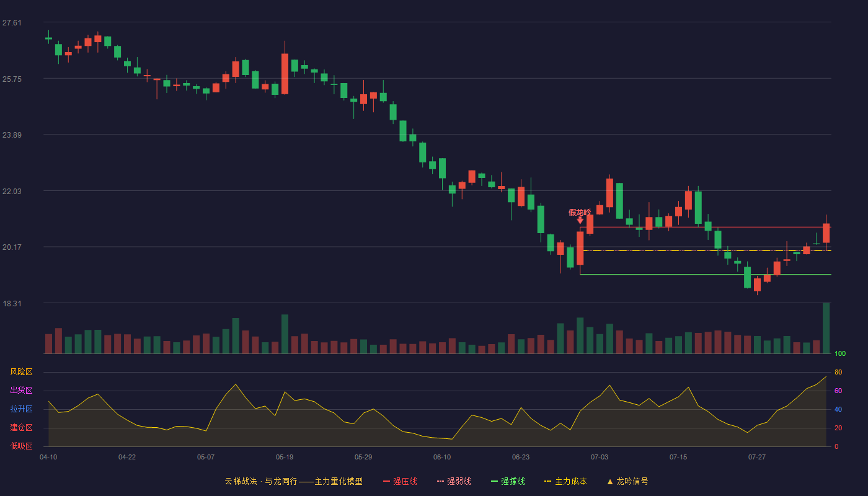The width and height of the screenshot is (868, 496).
Task: Select the 拉升区 zone label
Action: click(x=21, y=409)
